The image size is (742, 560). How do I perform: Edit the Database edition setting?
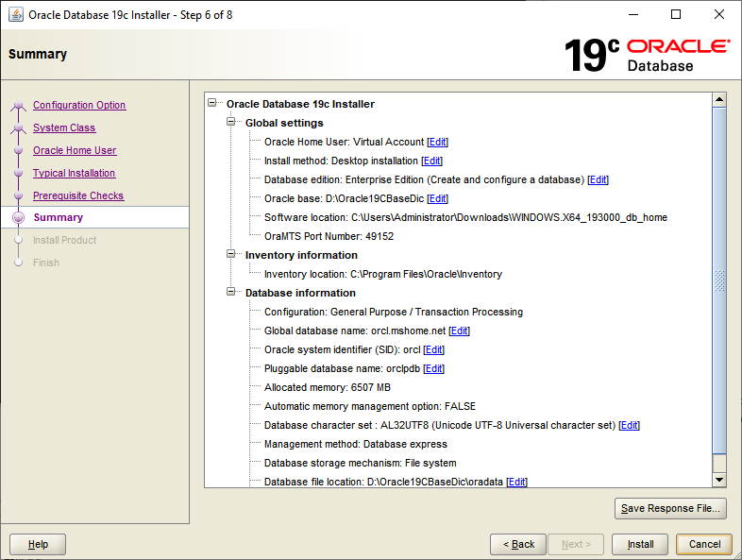(599, 179)
